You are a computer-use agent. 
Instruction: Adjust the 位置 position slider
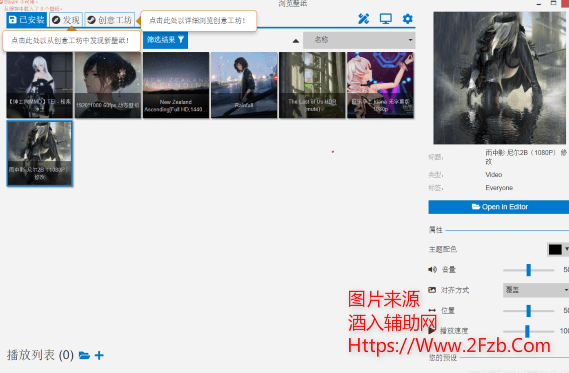[528, 311]
